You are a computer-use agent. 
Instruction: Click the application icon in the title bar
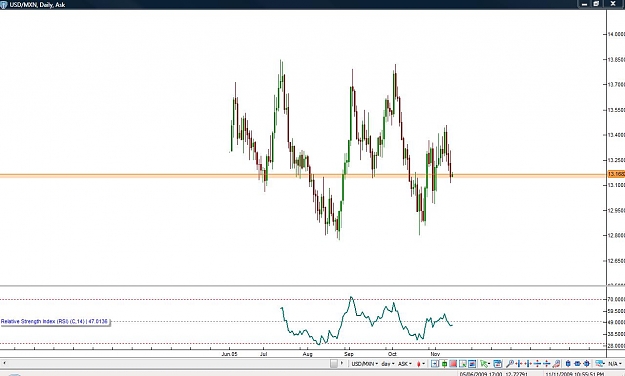coord(4,4)
